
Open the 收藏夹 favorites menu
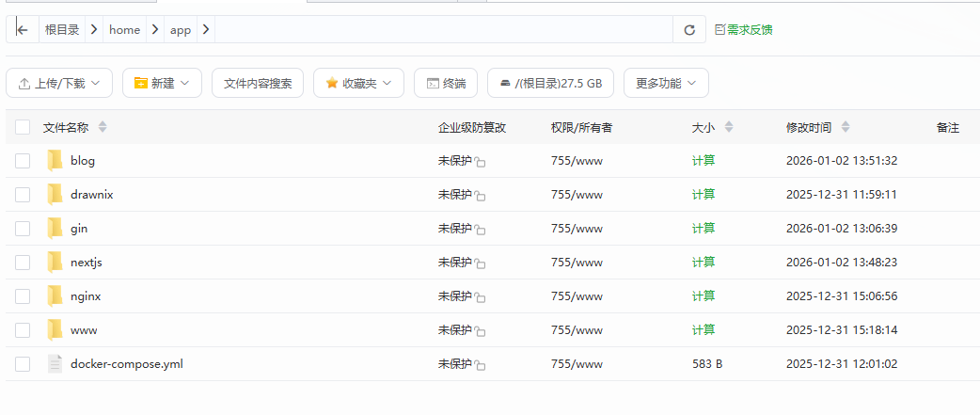pyautogui.click(x=358, y=83)
